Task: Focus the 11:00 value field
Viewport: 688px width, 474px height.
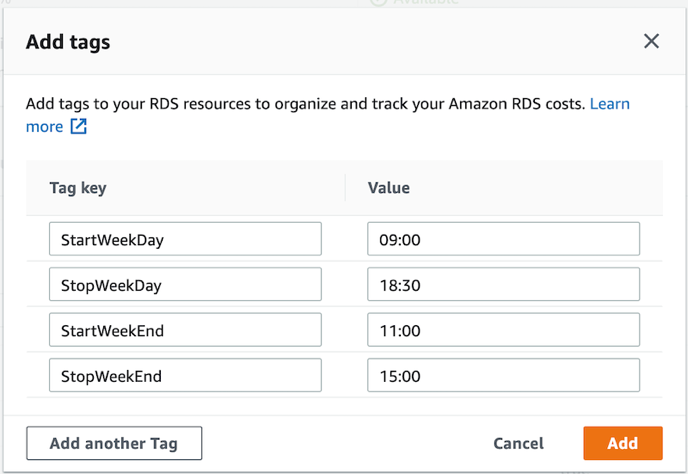Action: coord(503,330)
